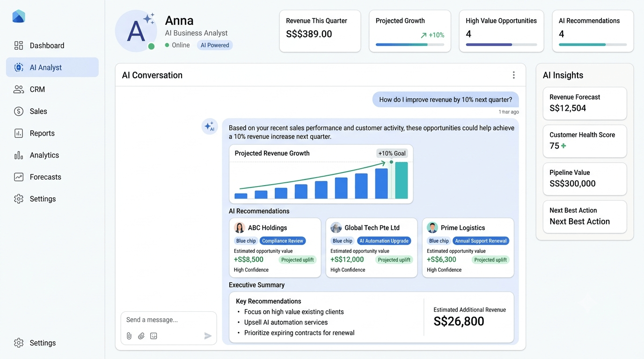Click 'Upsell AI automation services' bullet
Image resolution: width=644 pixels, height=359 pixels.
tap(286, 323)
